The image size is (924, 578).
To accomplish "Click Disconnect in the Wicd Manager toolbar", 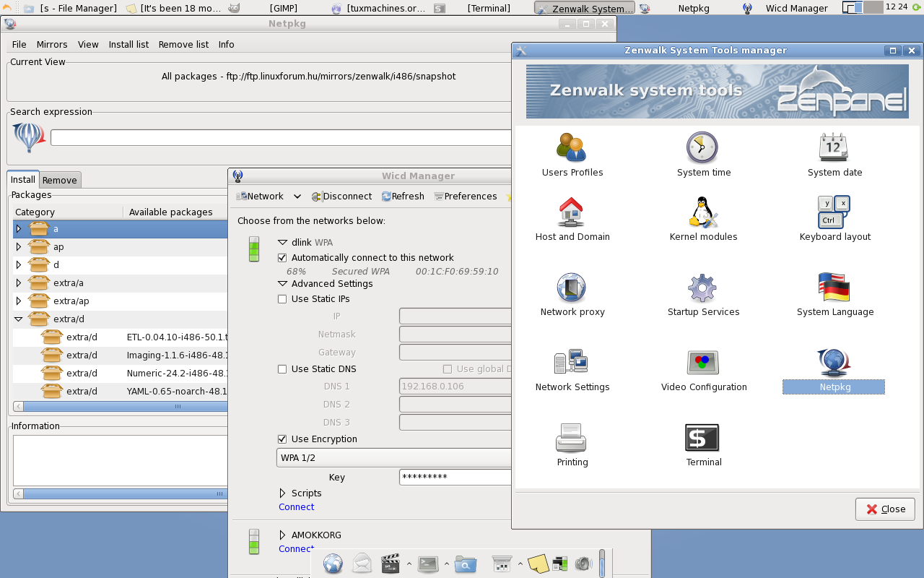I will [x=341, y=197].
